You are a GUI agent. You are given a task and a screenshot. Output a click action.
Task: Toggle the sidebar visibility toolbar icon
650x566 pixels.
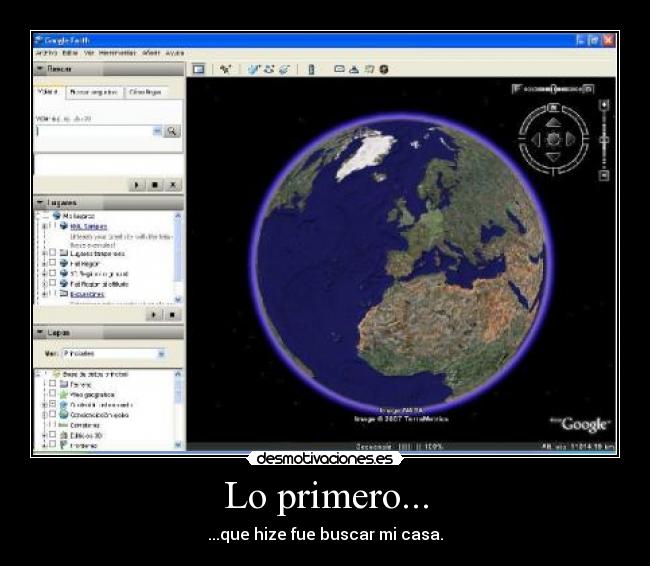point(199,69)
